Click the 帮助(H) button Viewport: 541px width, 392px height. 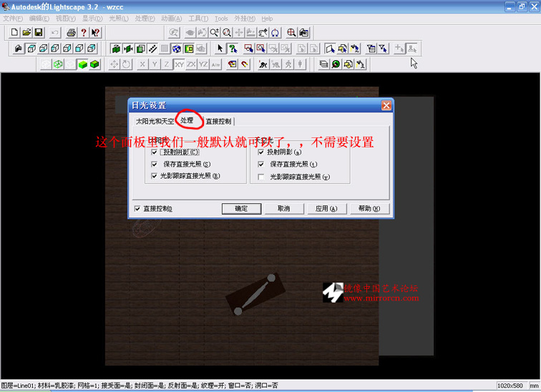tap(369, 209)
